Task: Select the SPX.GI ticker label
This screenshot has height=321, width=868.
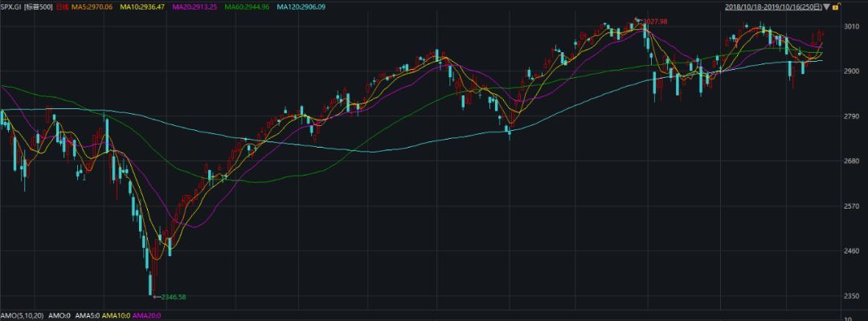Action: (11, 7)
